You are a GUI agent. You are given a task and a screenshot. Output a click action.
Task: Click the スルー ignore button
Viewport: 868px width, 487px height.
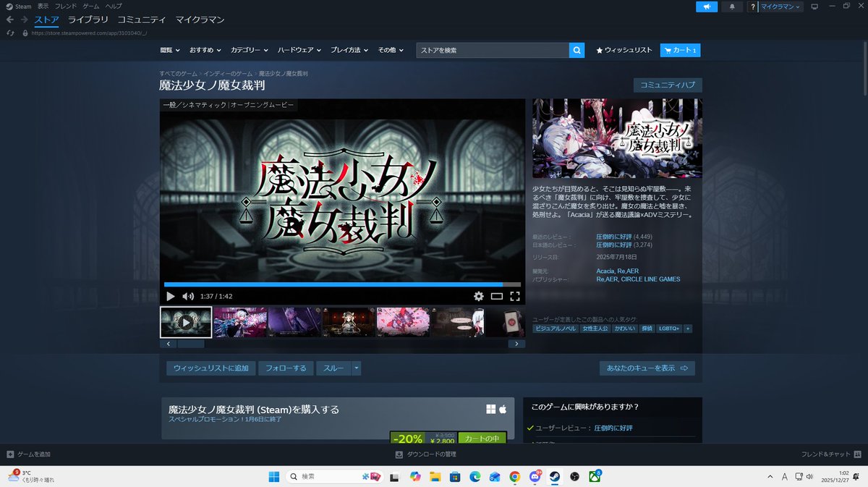[333, 368]
